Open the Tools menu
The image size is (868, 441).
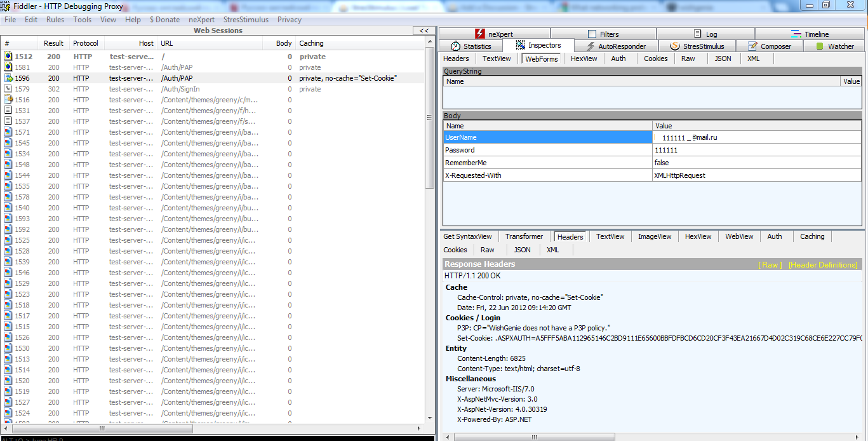[x=83, y=20]
